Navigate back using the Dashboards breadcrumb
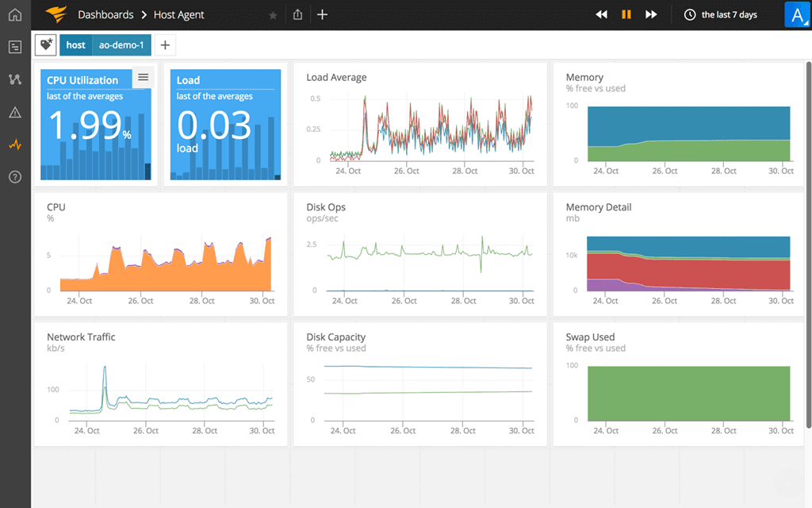 pos(105,14)
